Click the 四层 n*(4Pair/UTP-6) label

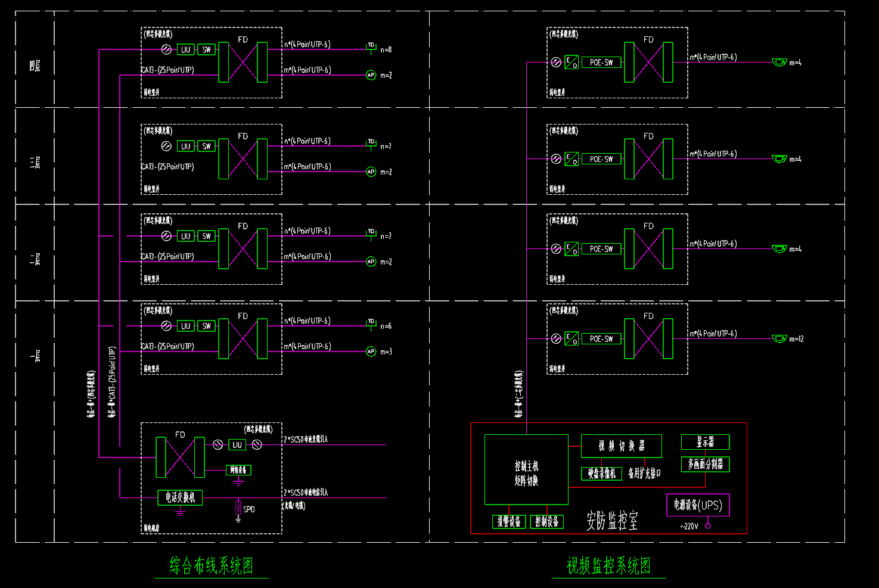[308, 44]
